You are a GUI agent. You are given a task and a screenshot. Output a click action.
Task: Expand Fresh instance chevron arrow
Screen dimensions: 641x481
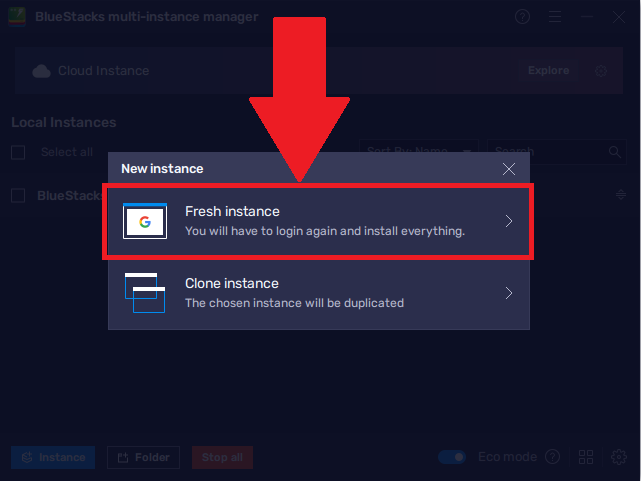(x=509, y=221)
